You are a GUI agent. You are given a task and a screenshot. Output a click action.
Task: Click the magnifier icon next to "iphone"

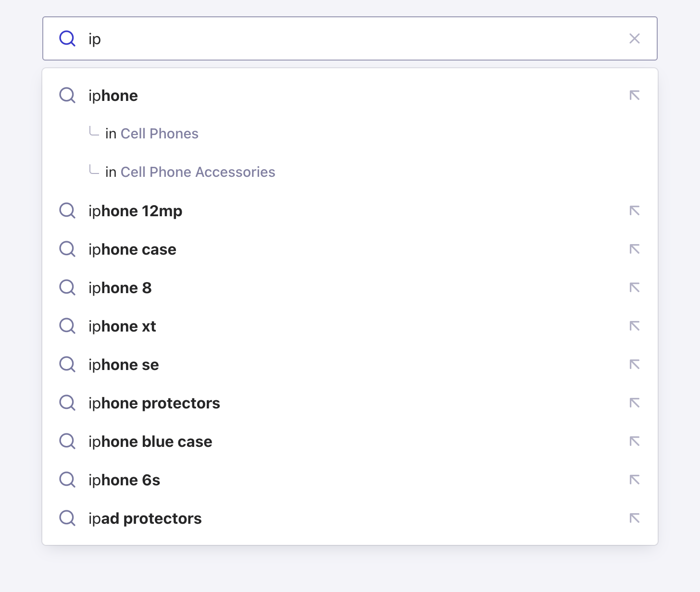tap(67, 95)
